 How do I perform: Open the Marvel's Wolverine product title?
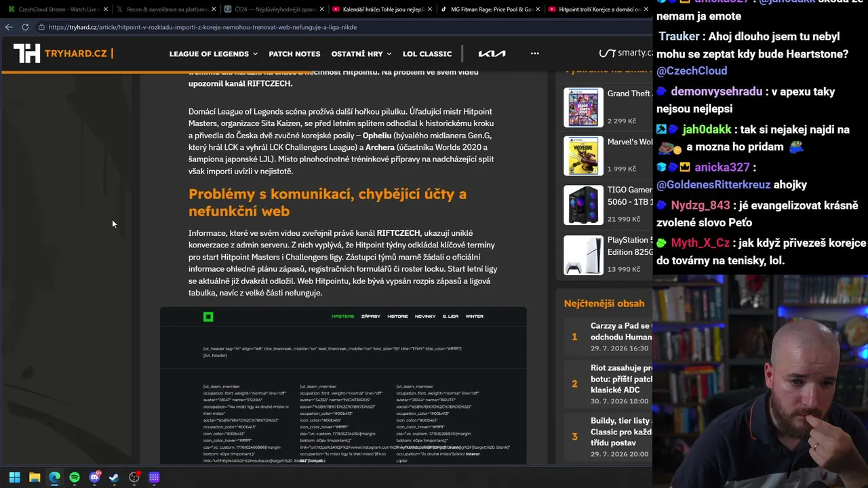(629, 142)
